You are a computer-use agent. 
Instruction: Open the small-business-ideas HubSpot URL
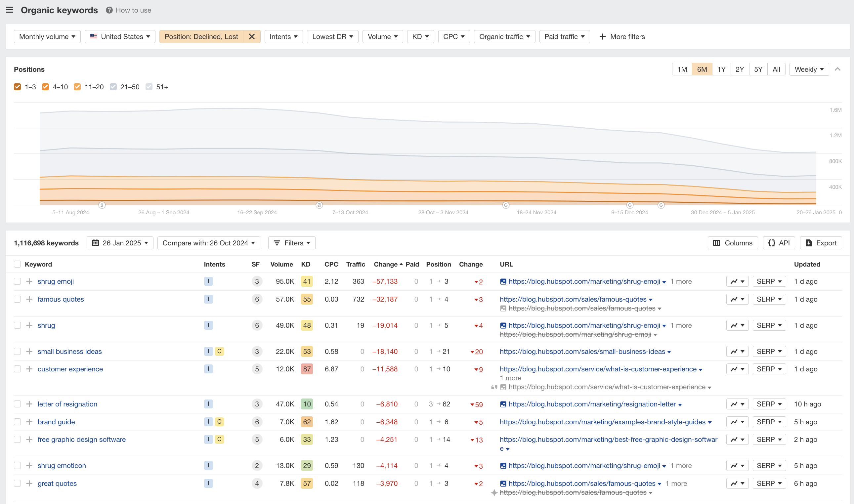pyautogui.click(x=582, y=352)
